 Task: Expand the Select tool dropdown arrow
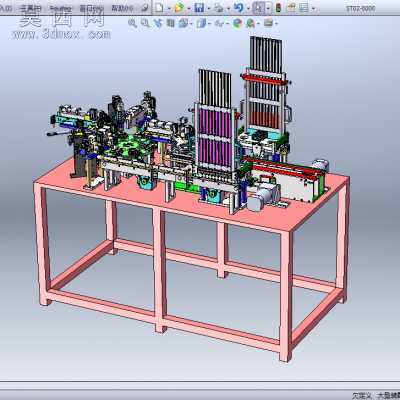point(268,7)
